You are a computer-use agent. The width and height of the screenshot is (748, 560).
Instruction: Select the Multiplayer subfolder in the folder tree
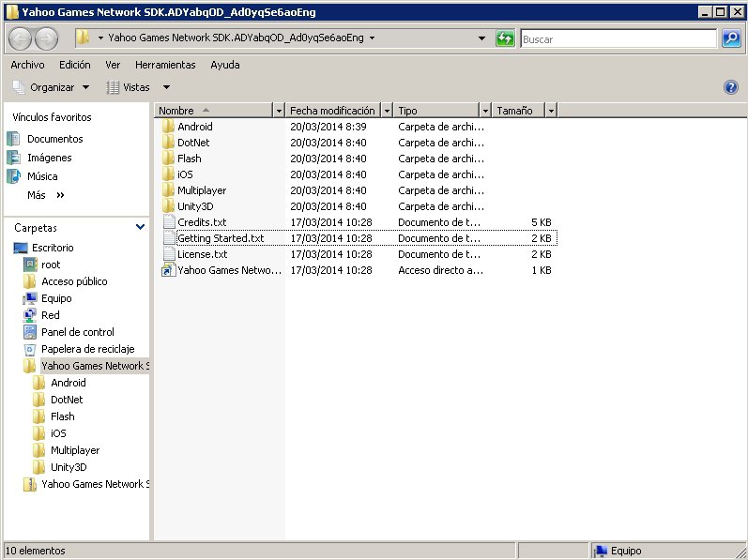[75, 450]
